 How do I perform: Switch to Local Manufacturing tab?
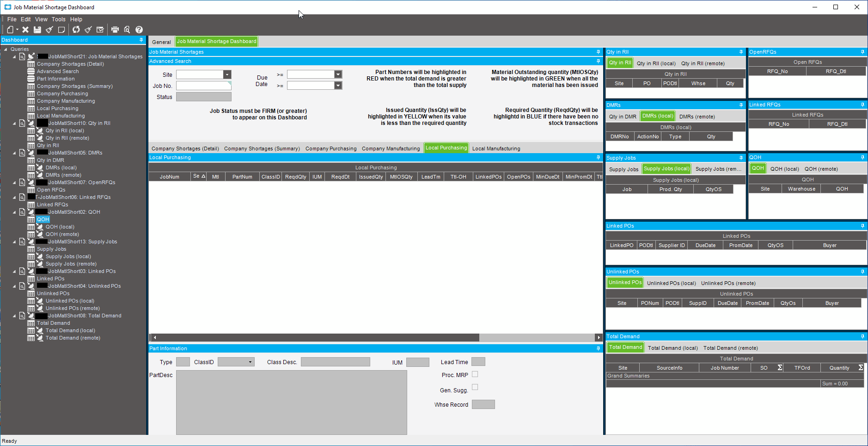point(496,149)
